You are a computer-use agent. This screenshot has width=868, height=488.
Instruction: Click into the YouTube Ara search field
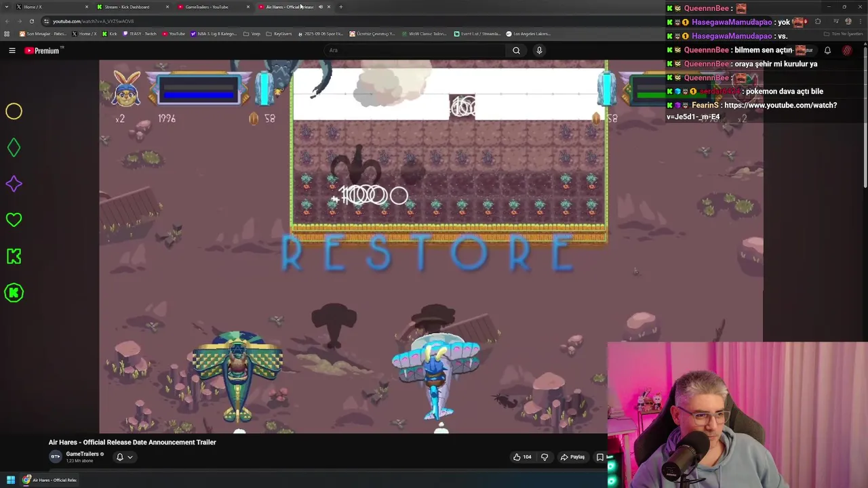[x=414, y=50]
